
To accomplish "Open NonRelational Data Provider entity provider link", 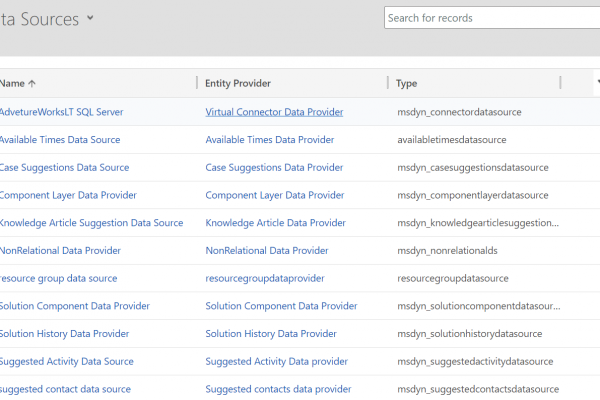I will point(267,251).
